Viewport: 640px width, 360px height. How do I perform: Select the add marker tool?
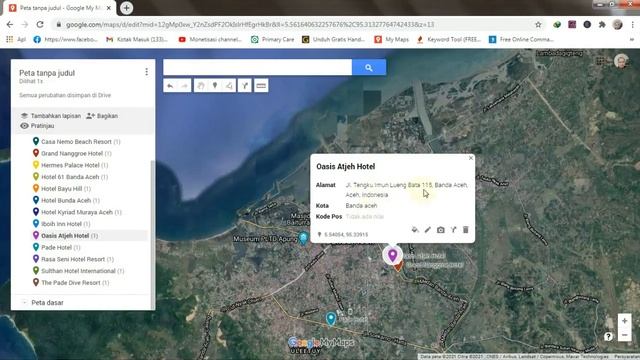pos(215,86)
